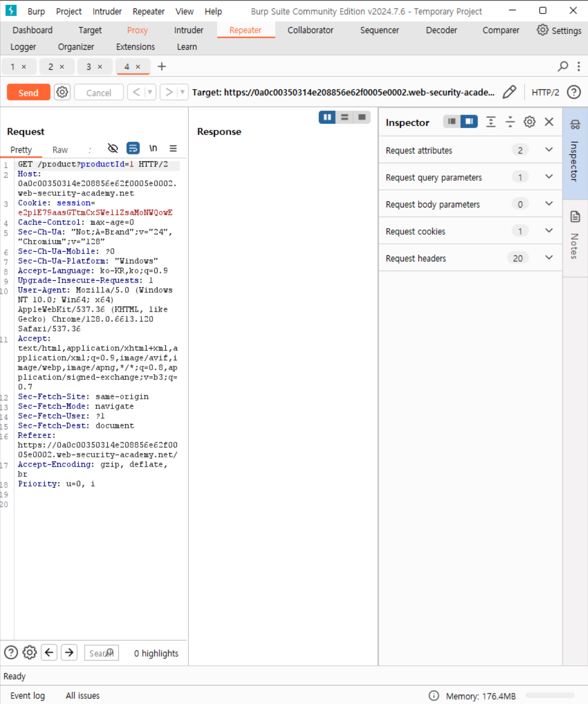Viewport: 588px width, 704px height.
Task: Switch to the Extensions tab
Action: [x=135, y=47]
